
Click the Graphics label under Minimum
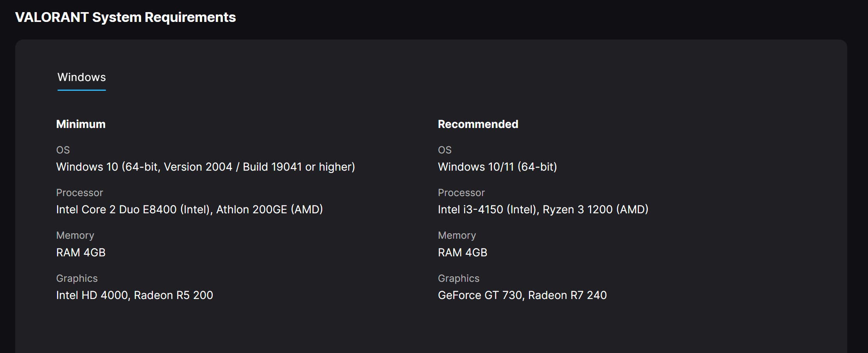[x=77, y=278]
